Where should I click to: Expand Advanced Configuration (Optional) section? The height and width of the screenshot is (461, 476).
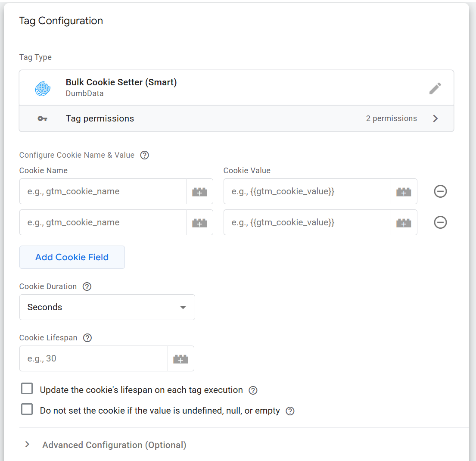click(x=114, y=445)
